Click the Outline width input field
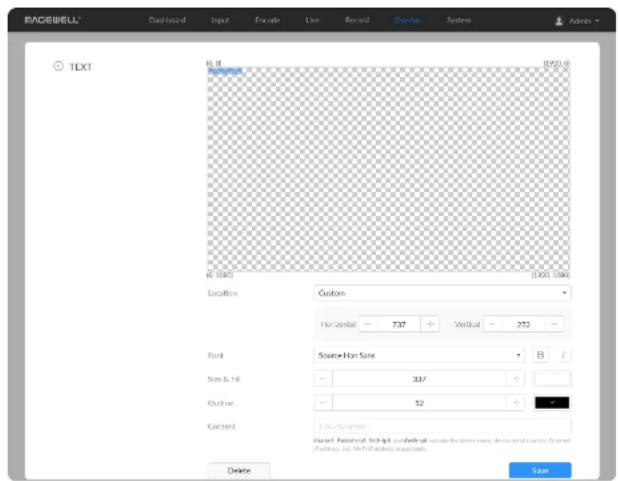 tap(419, 403)
